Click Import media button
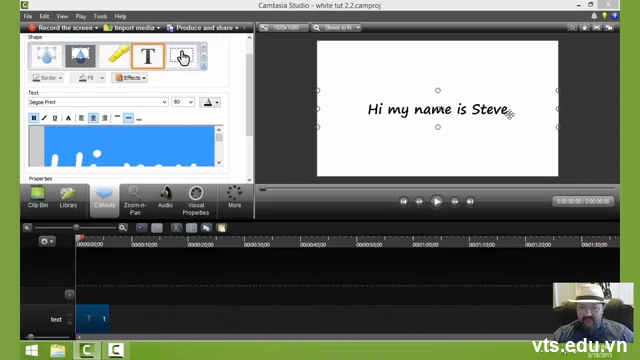This screenshot has height=360, width=640. click(x=131, y=28)
